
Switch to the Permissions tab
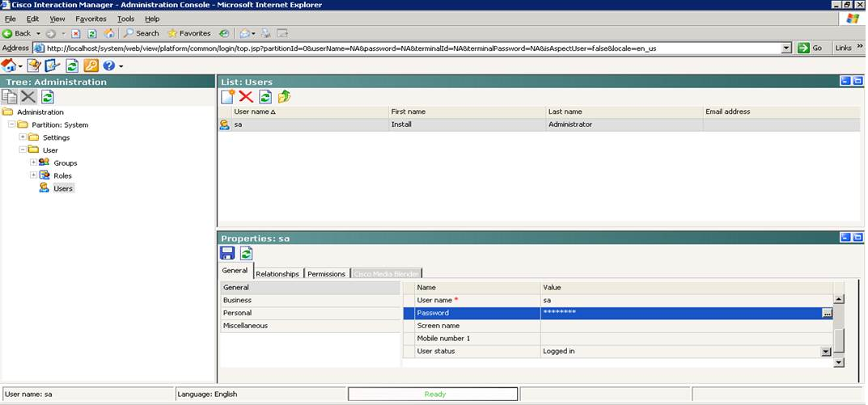[x=326, y=274]
